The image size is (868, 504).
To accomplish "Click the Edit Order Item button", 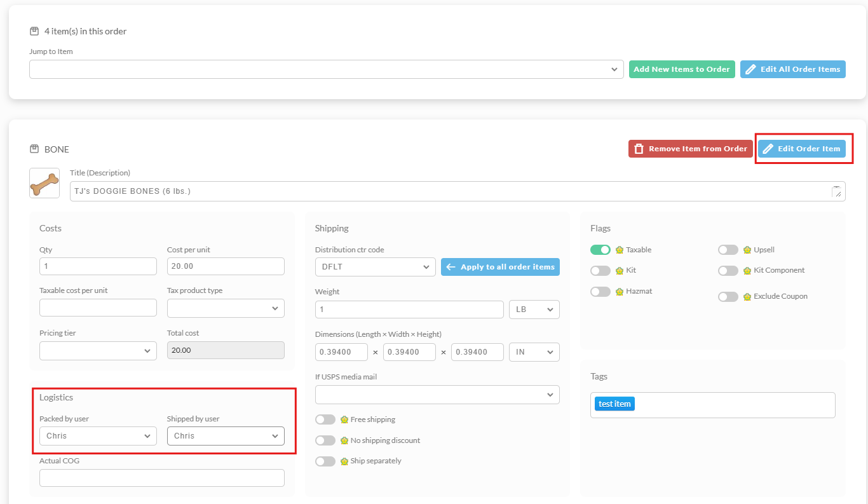I will 802,149.
